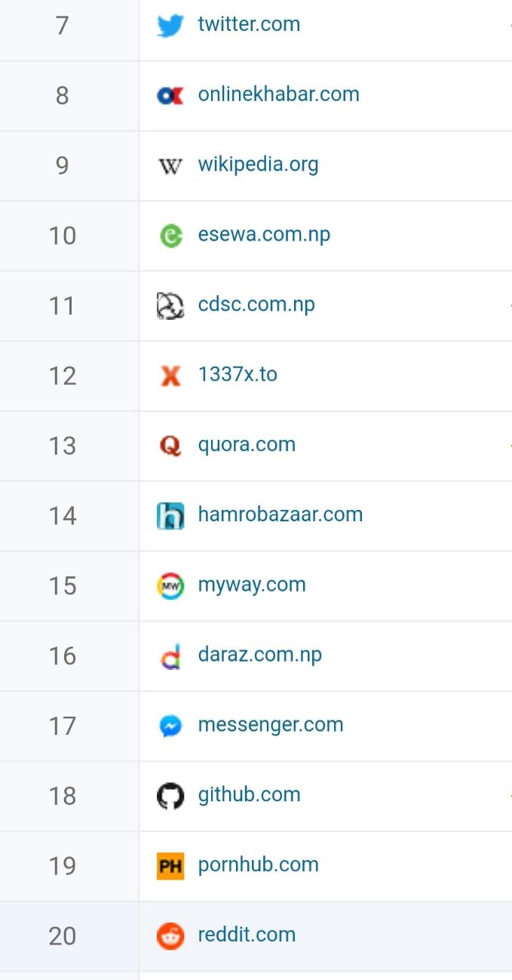
Task: Click the orange Pornhub 'PH' icon
Action: [170, 865]
